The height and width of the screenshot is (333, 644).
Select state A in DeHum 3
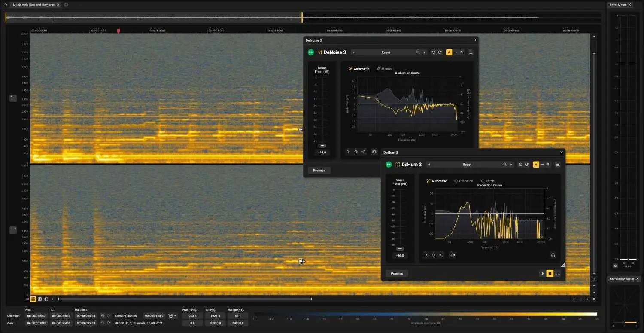point(536,165)
